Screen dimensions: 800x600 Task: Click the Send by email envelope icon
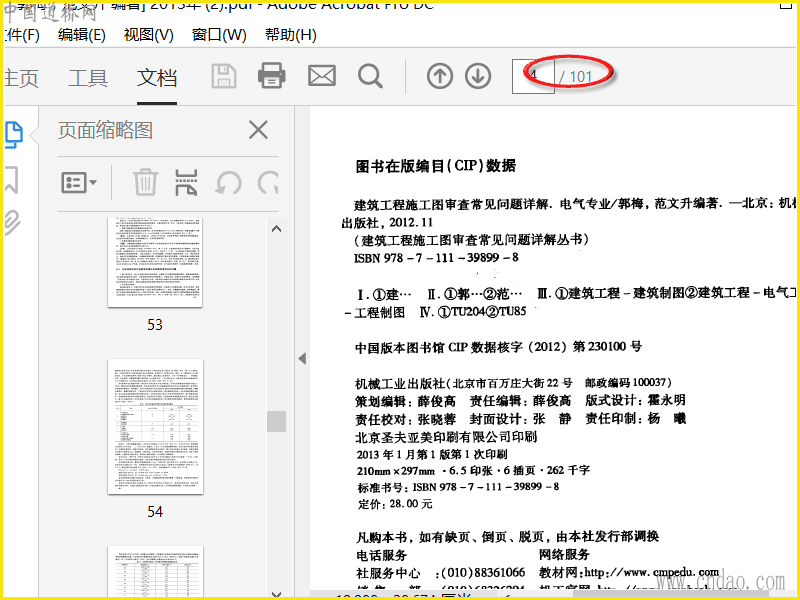coord(322,76)
